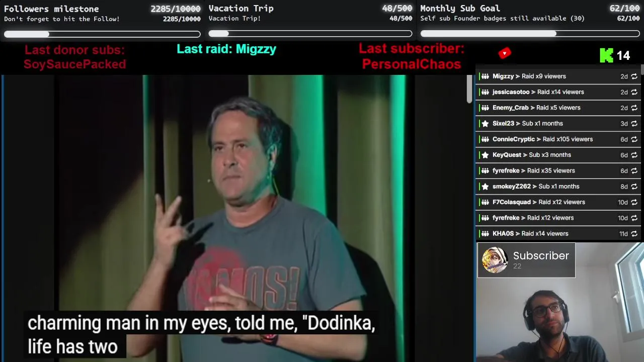Replay the Enemy_Crab raid alert
Viewport: 644px width, 362px height.
[634, 108]
